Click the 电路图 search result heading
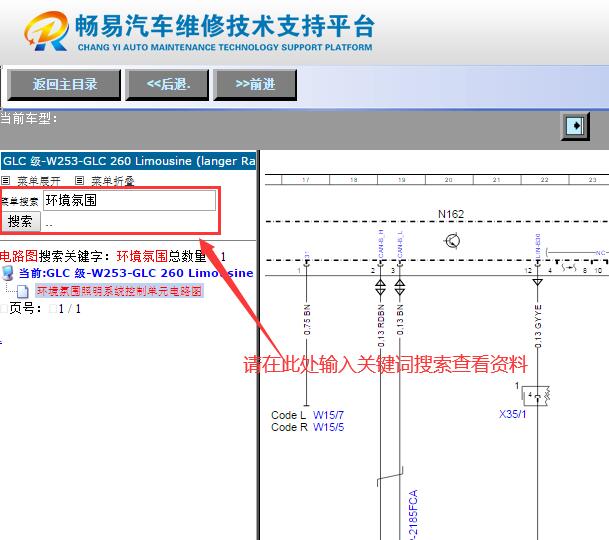Image resolution: width=609 pixels, height=540 pixels. coord(19,256)
